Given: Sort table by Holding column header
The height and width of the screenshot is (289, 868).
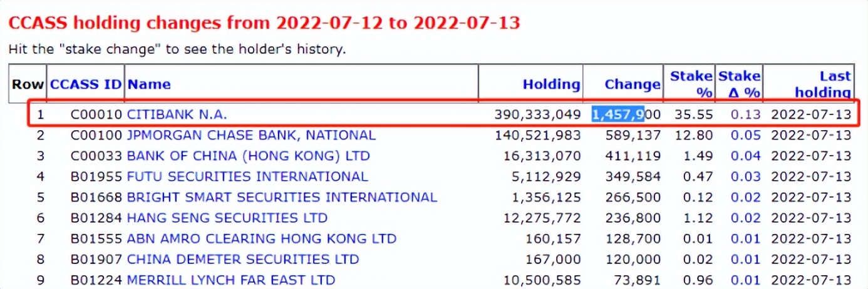Looking at the screenshot, I should tap(552, 84).
